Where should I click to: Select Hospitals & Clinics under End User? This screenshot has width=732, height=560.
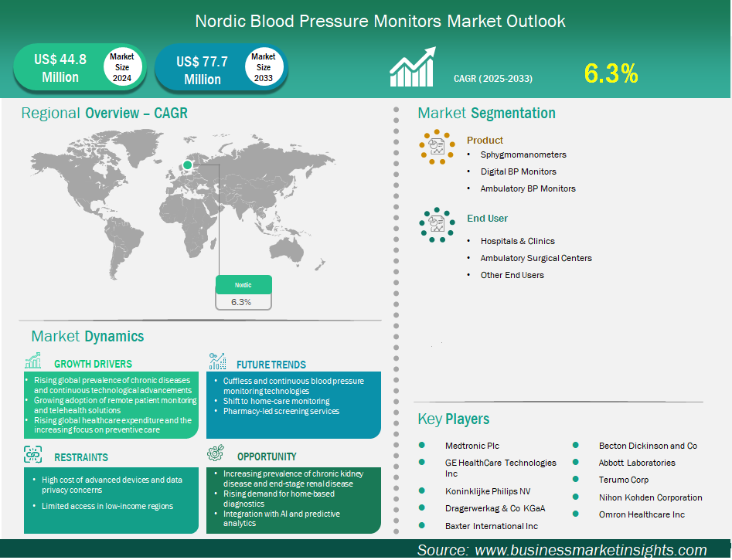(517, 241)
